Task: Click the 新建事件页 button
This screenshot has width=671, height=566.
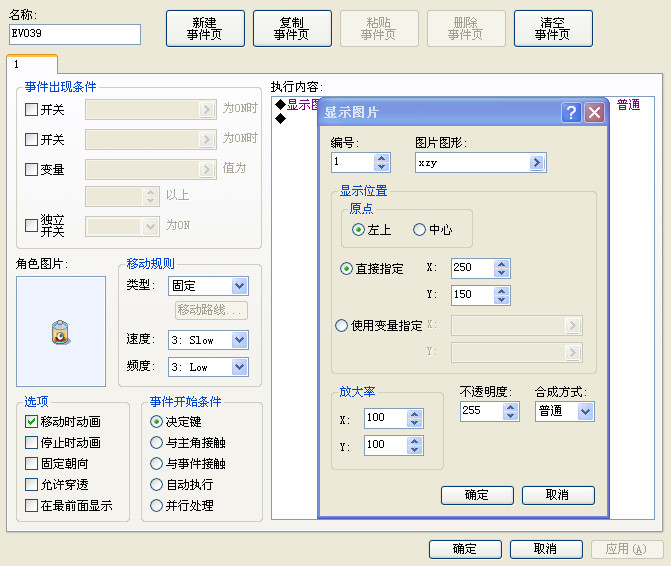Action: pos(205,29)
